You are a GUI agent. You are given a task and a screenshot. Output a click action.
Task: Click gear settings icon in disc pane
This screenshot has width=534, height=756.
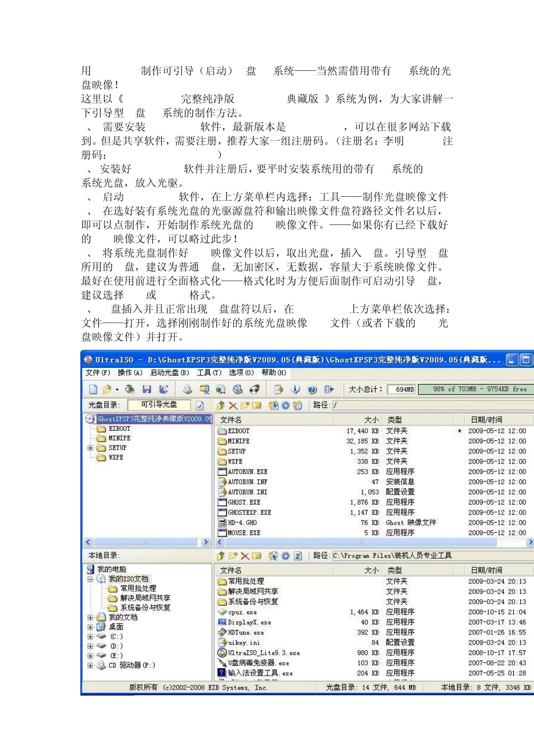click(286, 405)
